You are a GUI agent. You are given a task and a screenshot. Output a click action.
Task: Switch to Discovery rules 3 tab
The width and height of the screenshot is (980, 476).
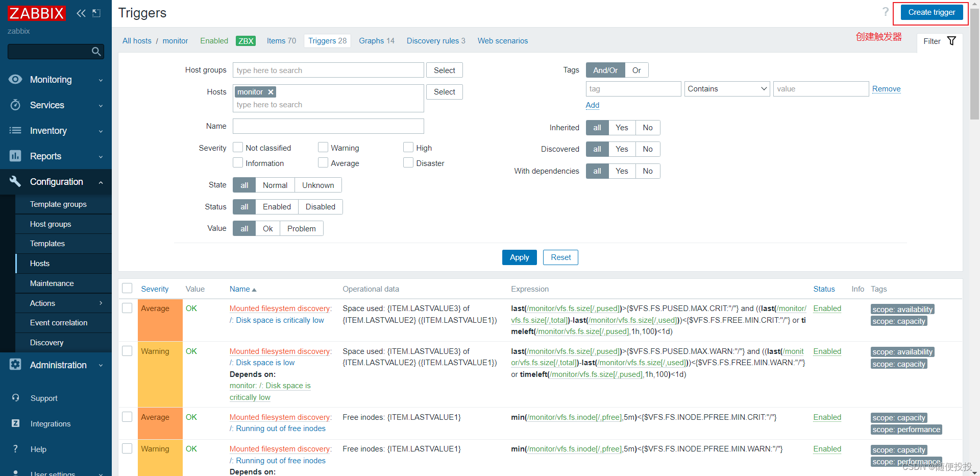(x=436, y=41)
